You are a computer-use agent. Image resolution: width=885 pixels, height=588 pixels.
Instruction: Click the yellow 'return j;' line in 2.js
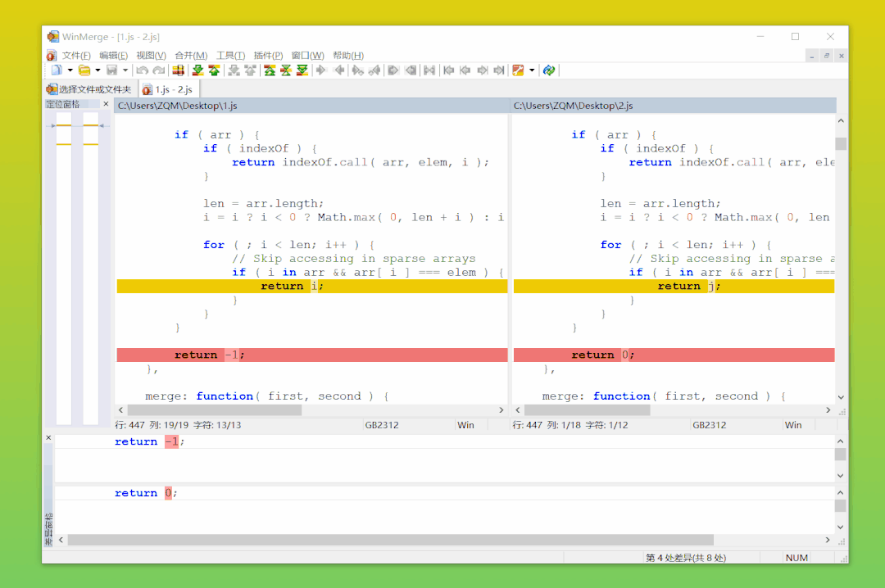coord(674,286)
